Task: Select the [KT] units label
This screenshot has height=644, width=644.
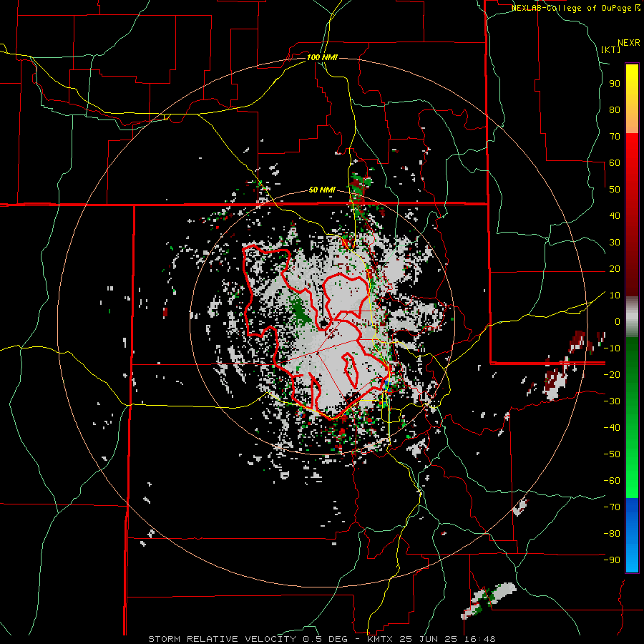Action: 611,49
